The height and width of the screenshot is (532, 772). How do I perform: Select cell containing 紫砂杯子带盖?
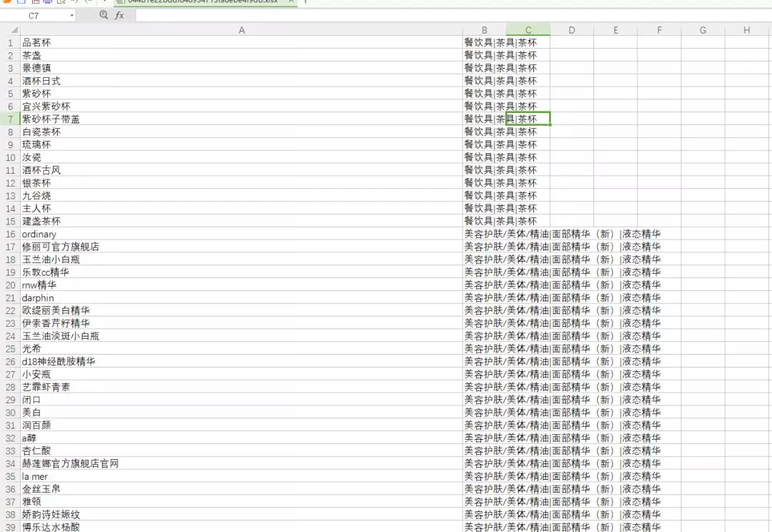242,119
